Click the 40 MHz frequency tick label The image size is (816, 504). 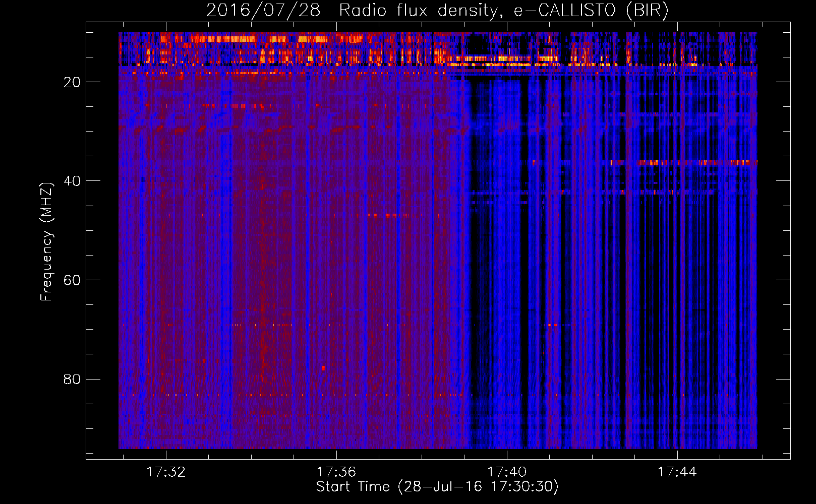point(72,181)
